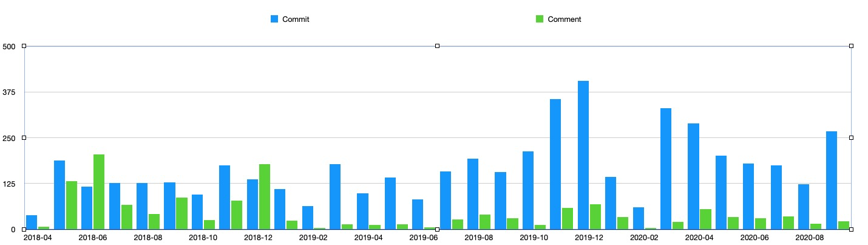Click the right-middle chart resize handle
868x245 pixels.
click(x=851, y=138)
